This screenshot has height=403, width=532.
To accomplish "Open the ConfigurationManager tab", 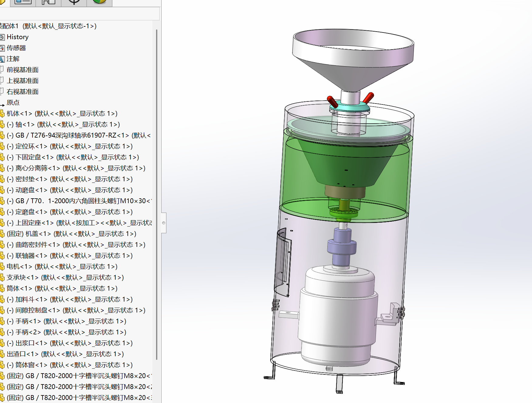I will point(49,2).
